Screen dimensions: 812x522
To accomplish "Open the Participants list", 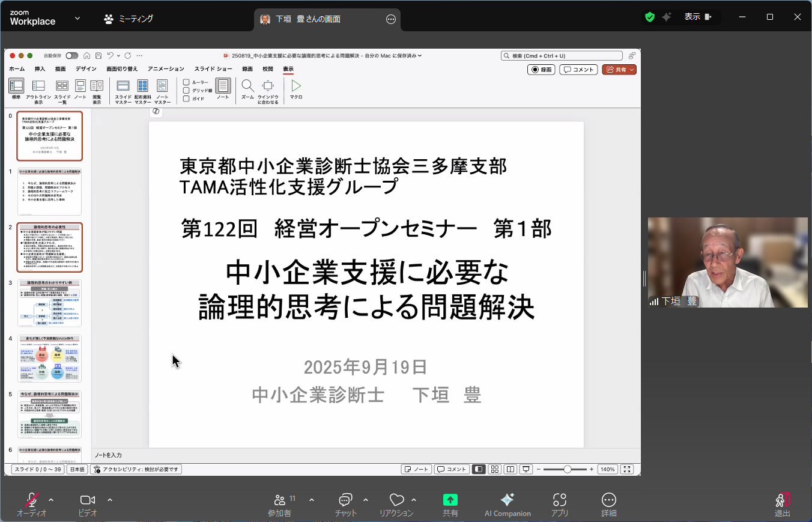I will [x=280, y=500].
